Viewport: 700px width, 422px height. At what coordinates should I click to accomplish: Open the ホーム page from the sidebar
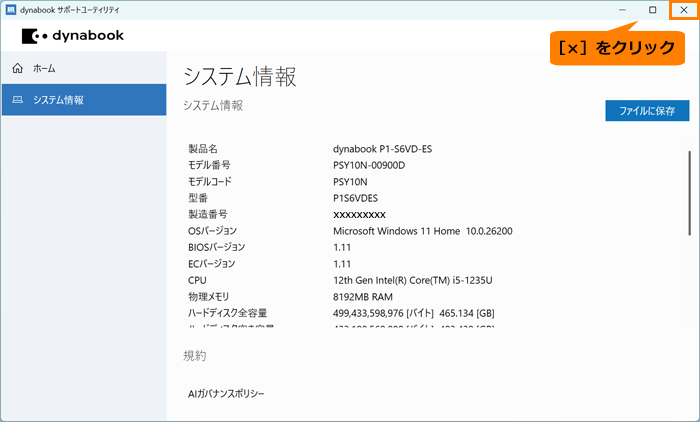click(x=45, y=69)
